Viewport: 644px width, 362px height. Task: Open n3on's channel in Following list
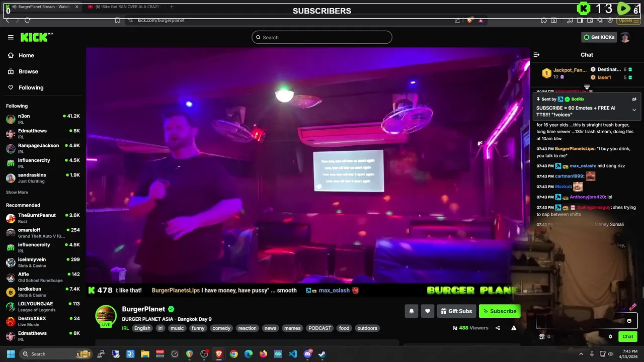click(x=43, y=119)
